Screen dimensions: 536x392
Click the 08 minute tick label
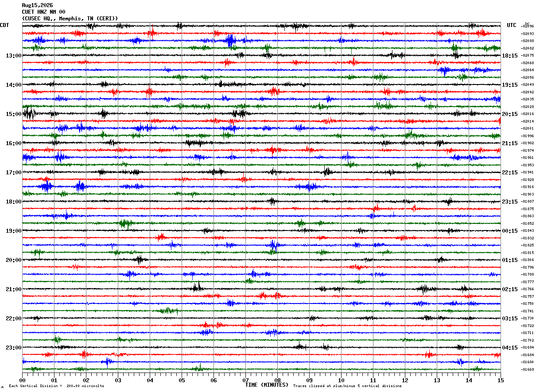coord(277,380)
